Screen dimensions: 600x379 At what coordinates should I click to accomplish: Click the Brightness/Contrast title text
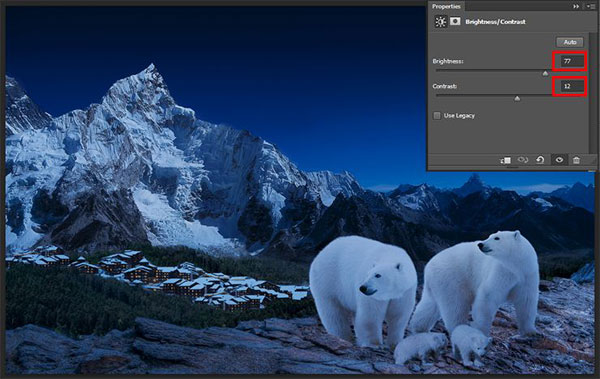pos(495,22)
